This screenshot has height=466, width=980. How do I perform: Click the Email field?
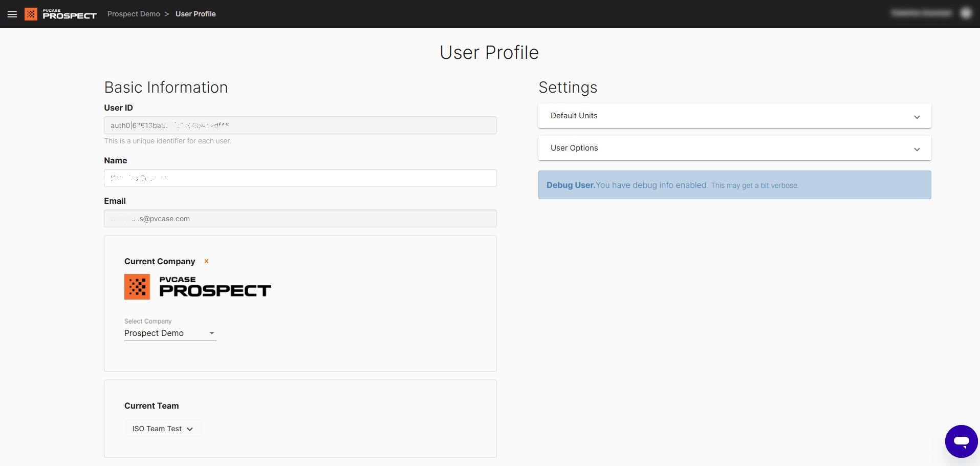click(300, 218)
